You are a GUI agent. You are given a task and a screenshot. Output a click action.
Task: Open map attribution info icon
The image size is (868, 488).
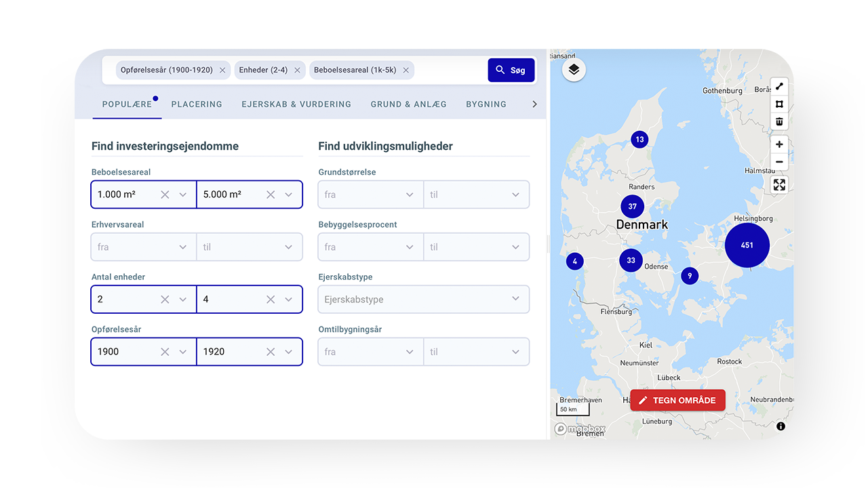[781, 426]
